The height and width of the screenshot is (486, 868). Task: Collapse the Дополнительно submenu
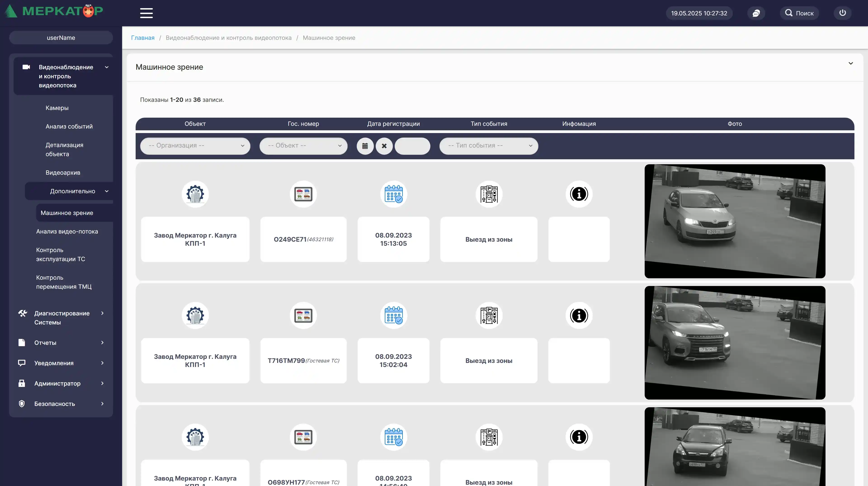(69, 191)
